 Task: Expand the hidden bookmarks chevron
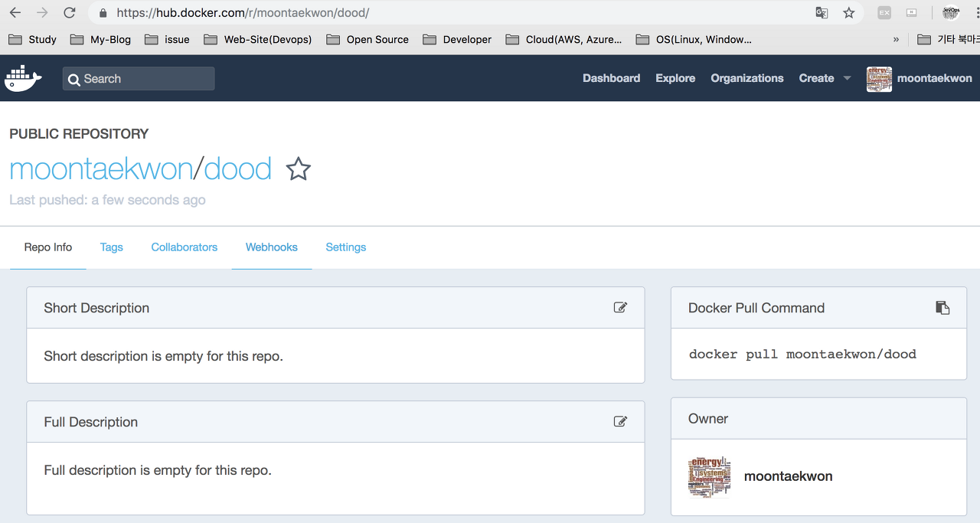[x=896, y=40]
